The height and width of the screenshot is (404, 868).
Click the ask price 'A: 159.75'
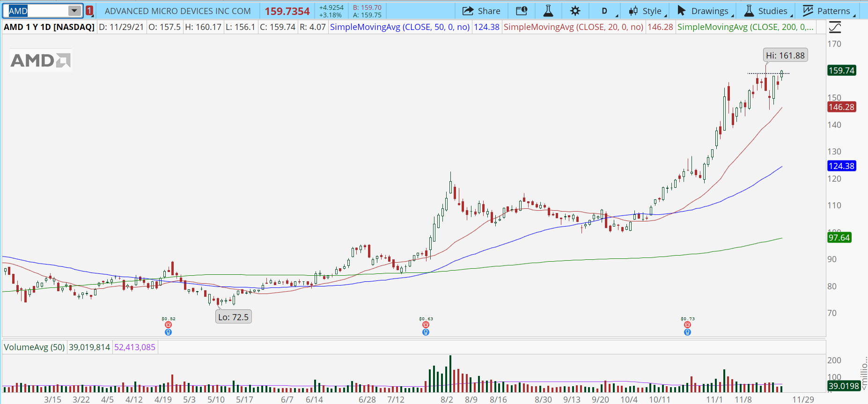[367, 15]
